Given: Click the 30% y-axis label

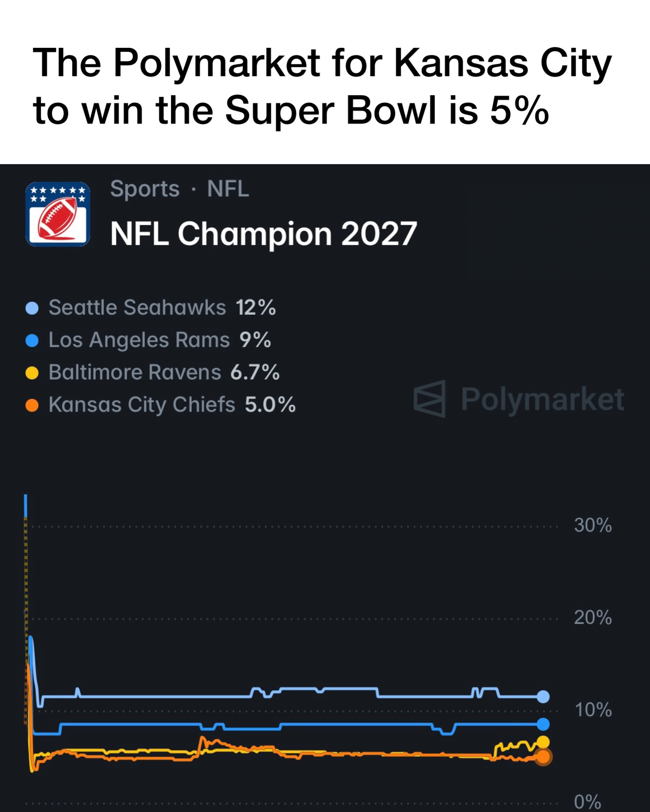Looking at the screenshot, I should 593,526.
